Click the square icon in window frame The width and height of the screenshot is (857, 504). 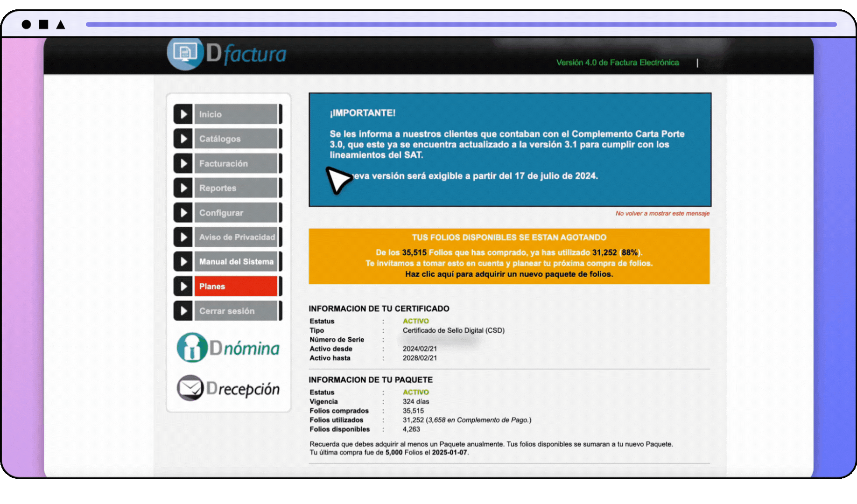click(43, 24)
